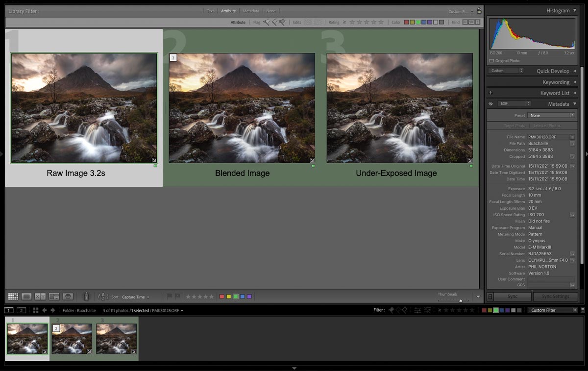Open People view icon
Screen dimensions: 588x371
click(x=68, y=297)
